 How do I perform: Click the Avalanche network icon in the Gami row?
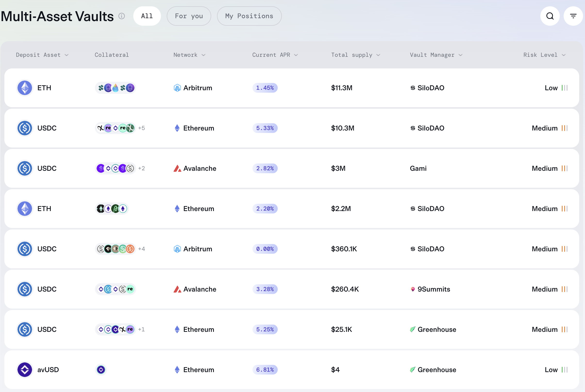[x=178, y=168]
